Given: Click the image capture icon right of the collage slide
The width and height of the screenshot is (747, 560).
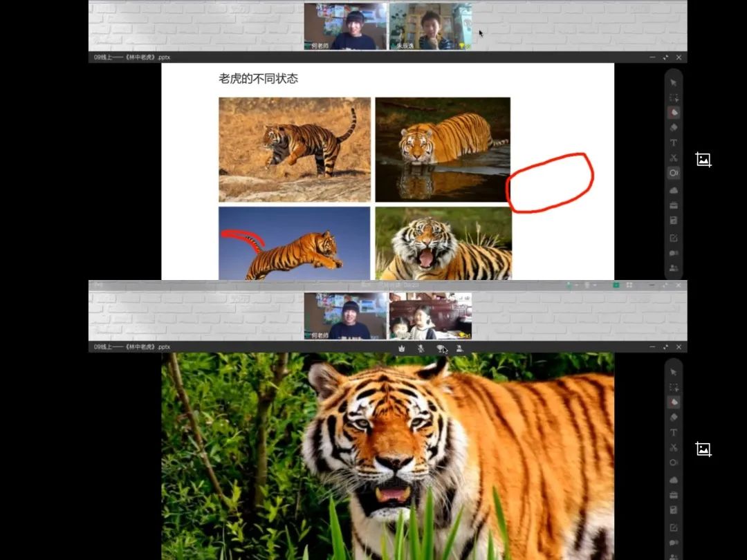Looking at the screenshot, I should pyautogui.click(x=703, y=160).
